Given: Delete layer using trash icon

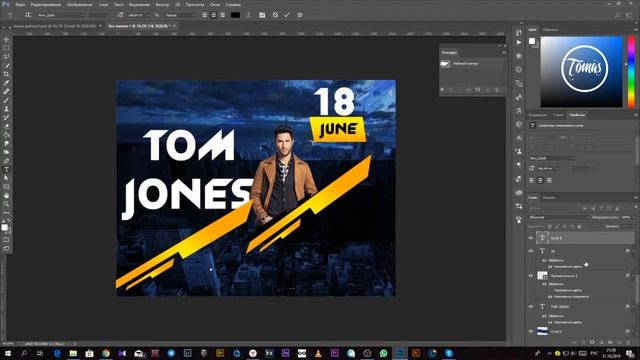Looking at the screenshot, I should point(628,342).
